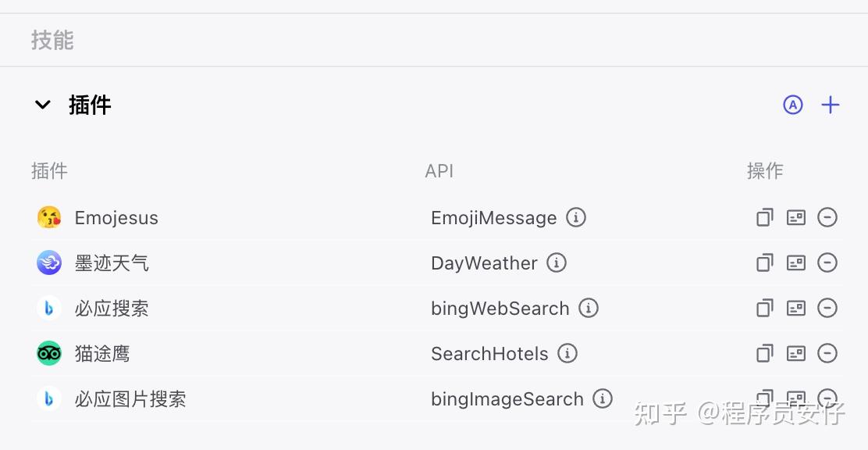Image resolution: width=868 pixels, height=450 pixels.
Task: Select the Emojesus plugin name
Action: point(116,218)
